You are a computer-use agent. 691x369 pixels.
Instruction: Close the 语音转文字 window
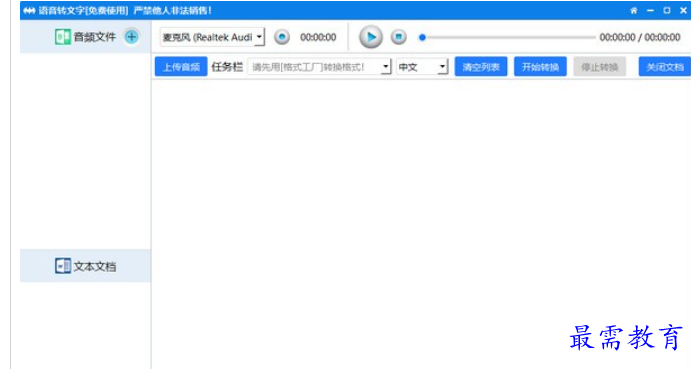coord(683,11)
